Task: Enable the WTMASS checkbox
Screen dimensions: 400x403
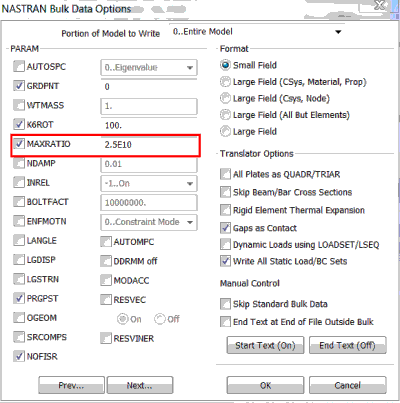Action: click(19, 105)
